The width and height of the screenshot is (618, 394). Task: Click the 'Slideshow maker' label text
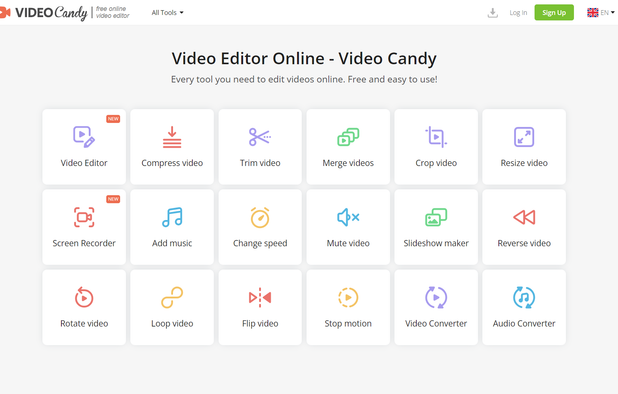click(436, 243)
